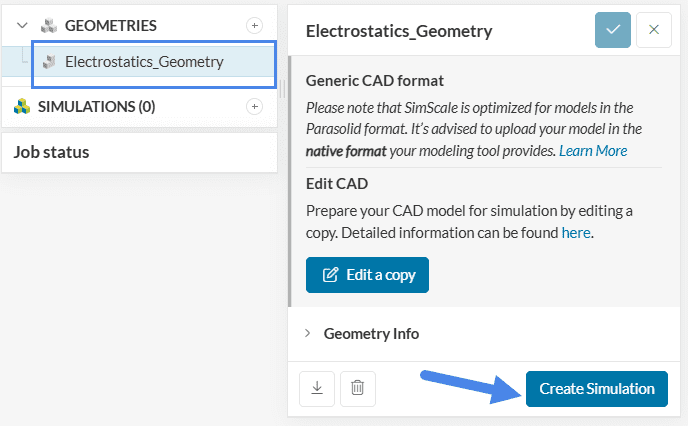Image resolution: width=688 pixels, height=426 pixels.
Task: Open the SIMULATIONS (0) section
Action: 96,106
